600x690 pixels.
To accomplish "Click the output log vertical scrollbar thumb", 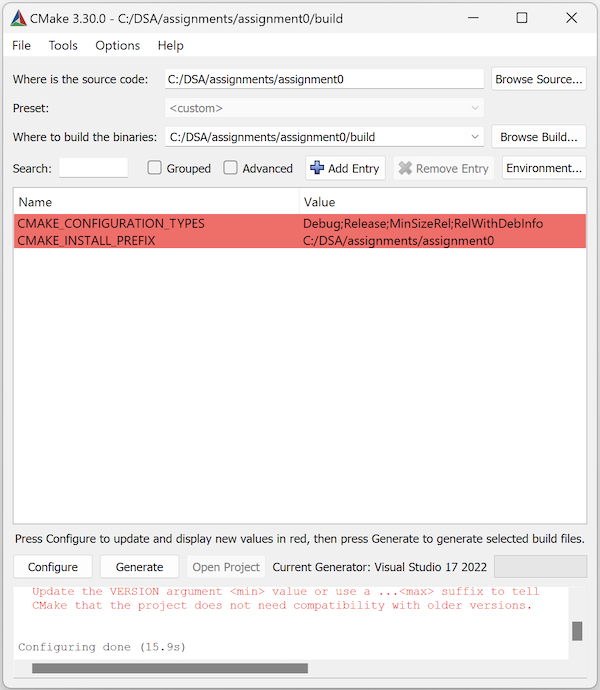I will tap(576, 631).
